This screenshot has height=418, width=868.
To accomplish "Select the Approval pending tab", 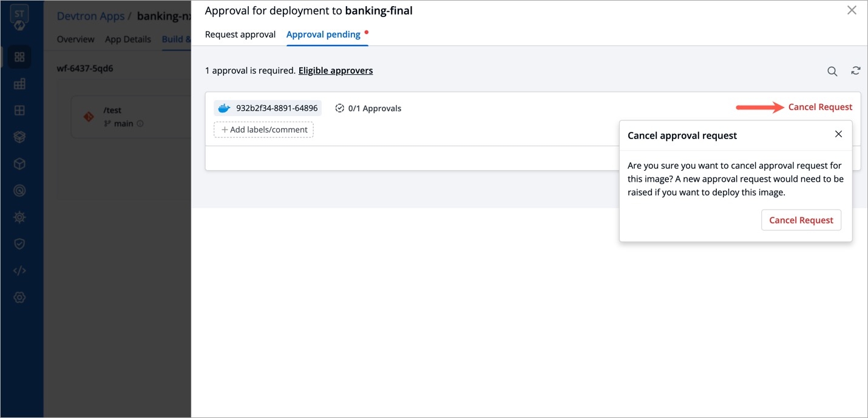I will tap(324, 35).
